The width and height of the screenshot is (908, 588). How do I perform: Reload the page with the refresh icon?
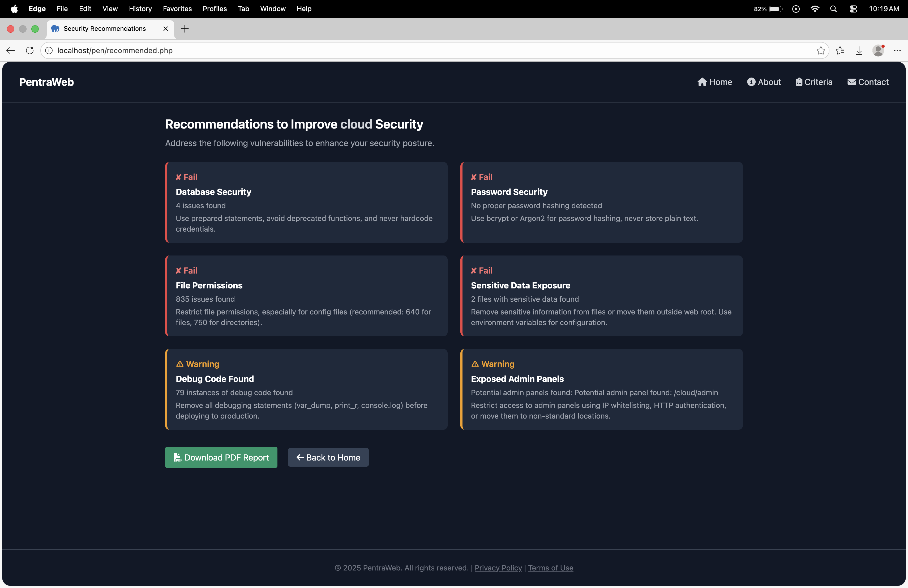(30, 50)
